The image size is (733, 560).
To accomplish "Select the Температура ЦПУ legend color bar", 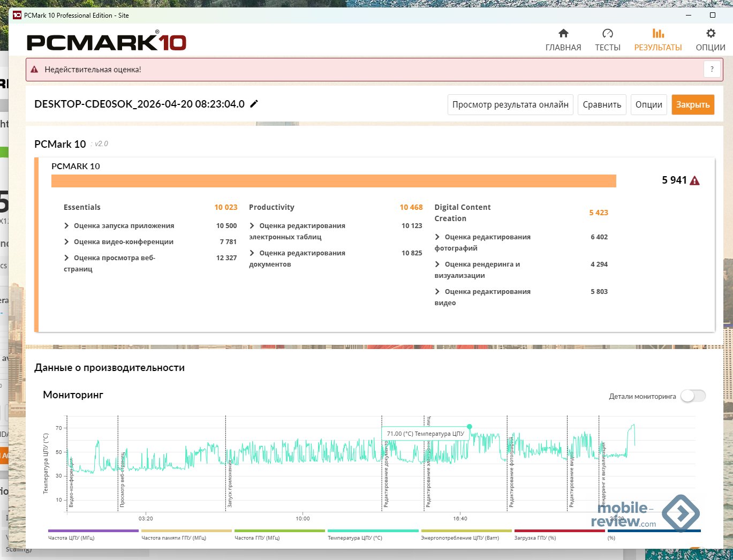I will tap(373, 531).
